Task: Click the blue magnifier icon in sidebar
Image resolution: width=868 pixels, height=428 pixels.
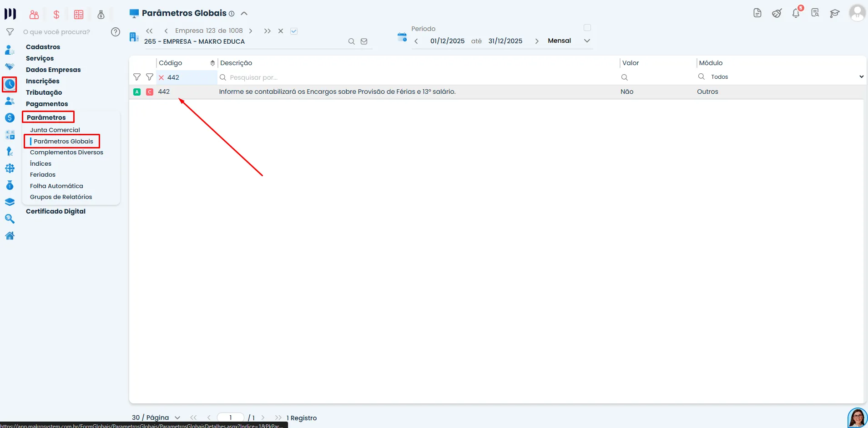Action: (10, 219)
